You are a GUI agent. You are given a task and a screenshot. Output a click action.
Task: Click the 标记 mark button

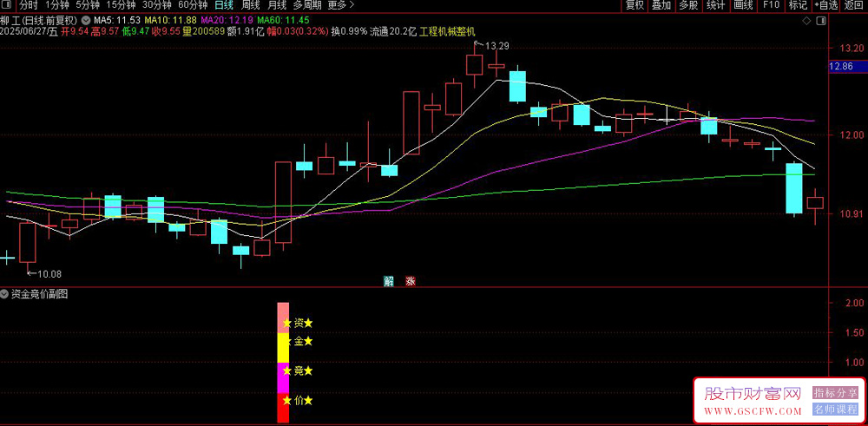[798, 5]
